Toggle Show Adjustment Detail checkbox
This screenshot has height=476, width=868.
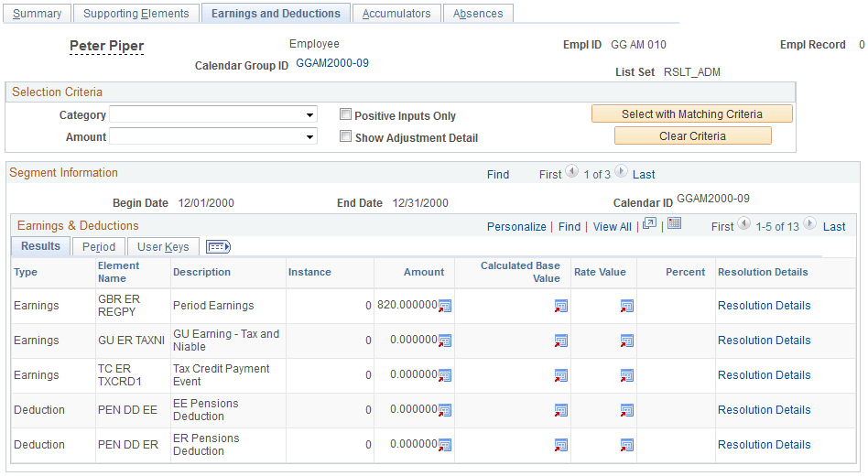pyautogui.click(x=346, y=137)
